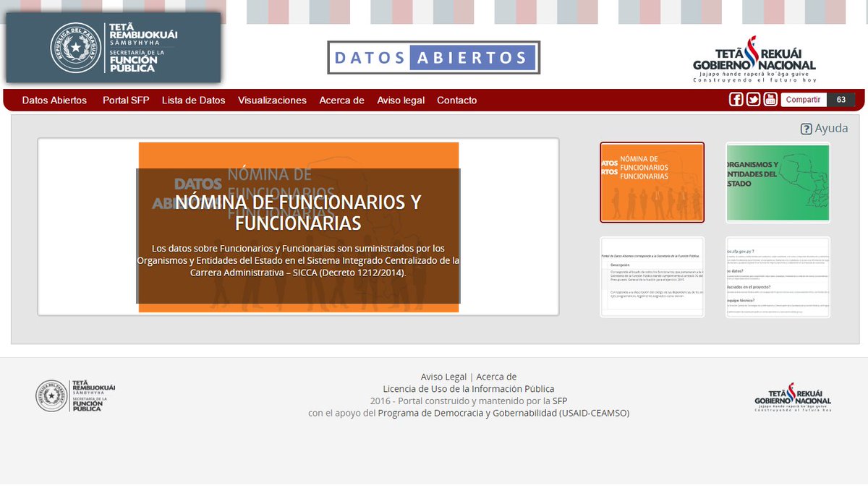This screenshot has height=488, width=868.
Task: Select the FAQ questions thumbnail
Action: click(778, 277)
